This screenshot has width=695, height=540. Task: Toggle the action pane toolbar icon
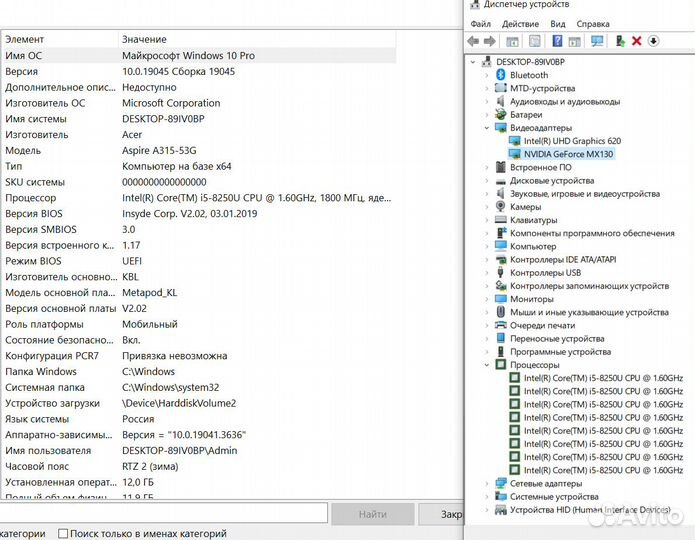pyautogui.click(x=574, y=41)
